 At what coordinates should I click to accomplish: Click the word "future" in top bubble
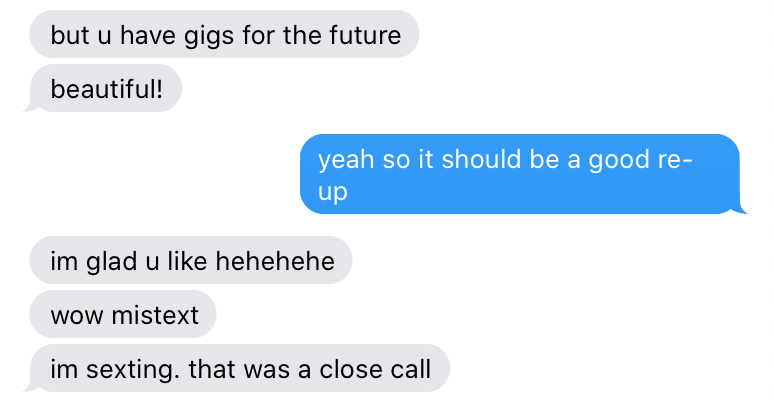pyautogui.click(x=365, y=35)
